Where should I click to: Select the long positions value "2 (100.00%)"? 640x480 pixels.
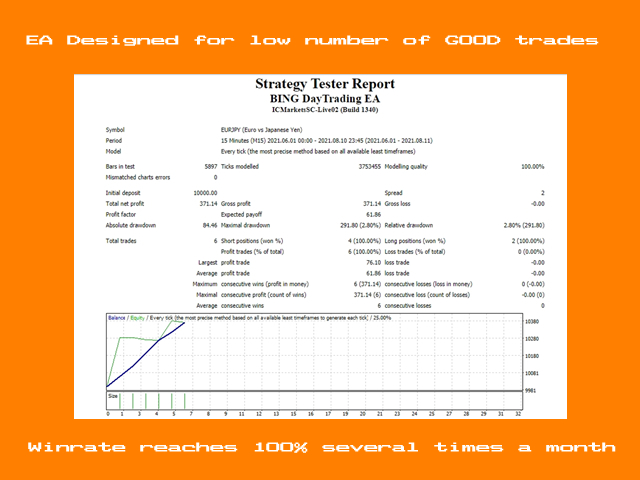528,241
